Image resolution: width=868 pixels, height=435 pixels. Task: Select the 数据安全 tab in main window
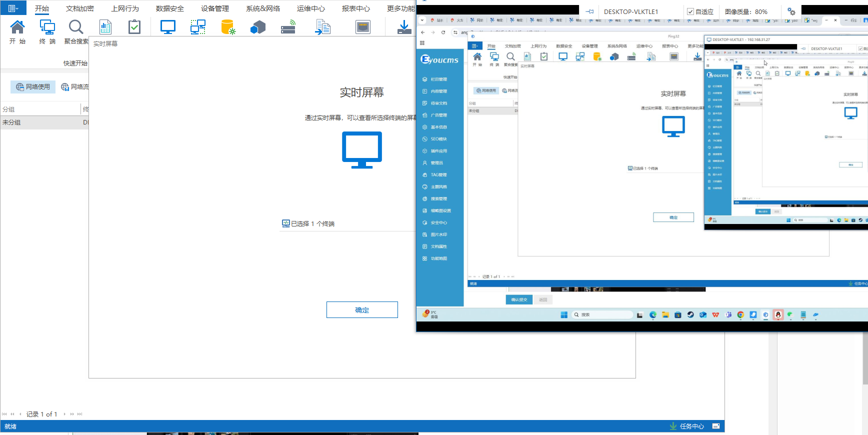pyautogui.click(x=170, y=8)
